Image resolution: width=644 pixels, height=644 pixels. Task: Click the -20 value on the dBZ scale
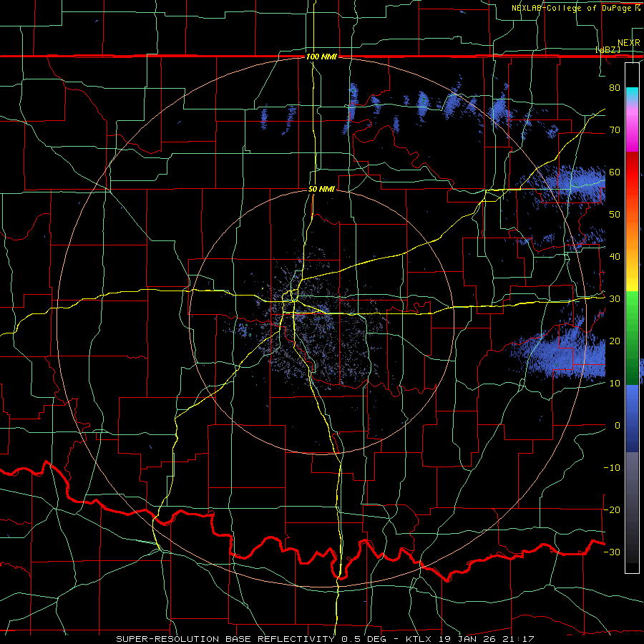(x=612, y=509)
